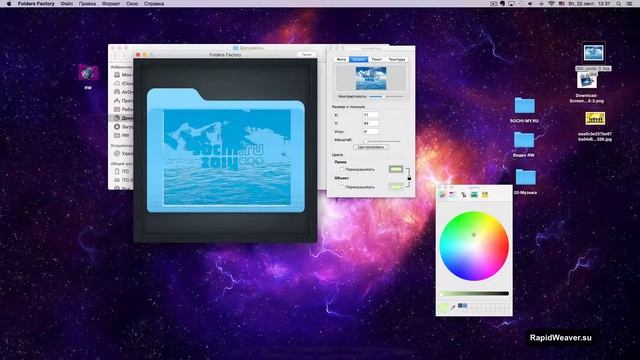This screenshot has height=360, width=640.
Task: Click the Finder back navigation button
Action: [x=116, y=55]
